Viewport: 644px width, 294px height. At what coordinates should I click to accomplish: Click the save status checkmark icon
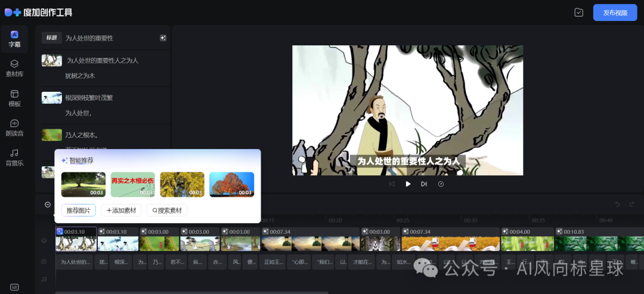point(578,13)
